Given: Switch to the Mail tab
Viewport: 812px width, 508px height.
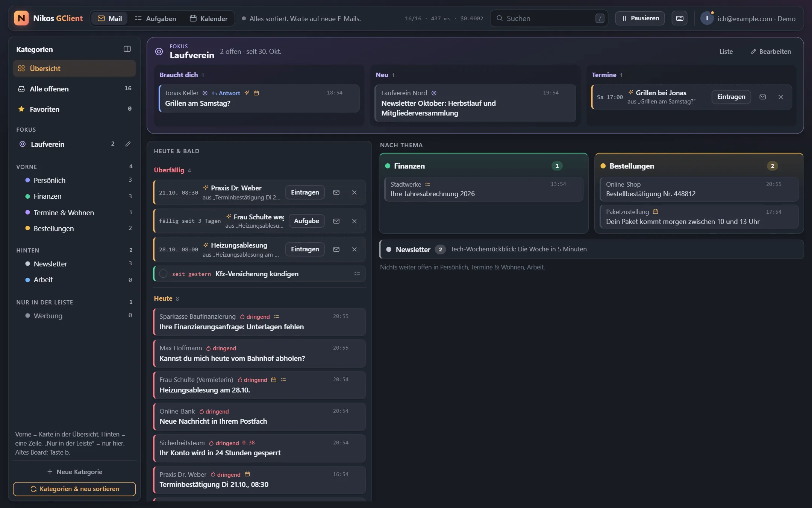Looking at the screenshot, I should (x=110, y=18).
